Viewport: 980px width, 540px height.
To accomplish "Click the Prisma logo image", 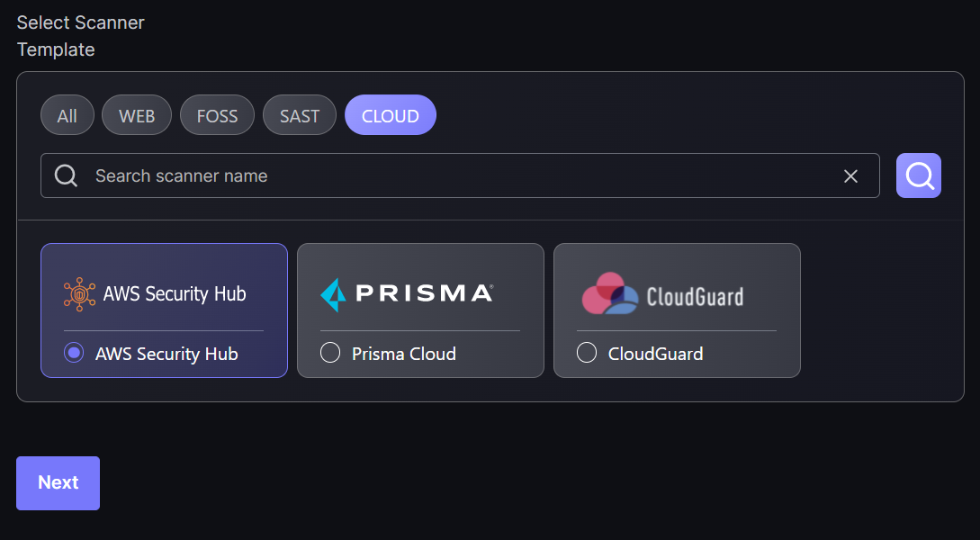I will pos(407,293).
